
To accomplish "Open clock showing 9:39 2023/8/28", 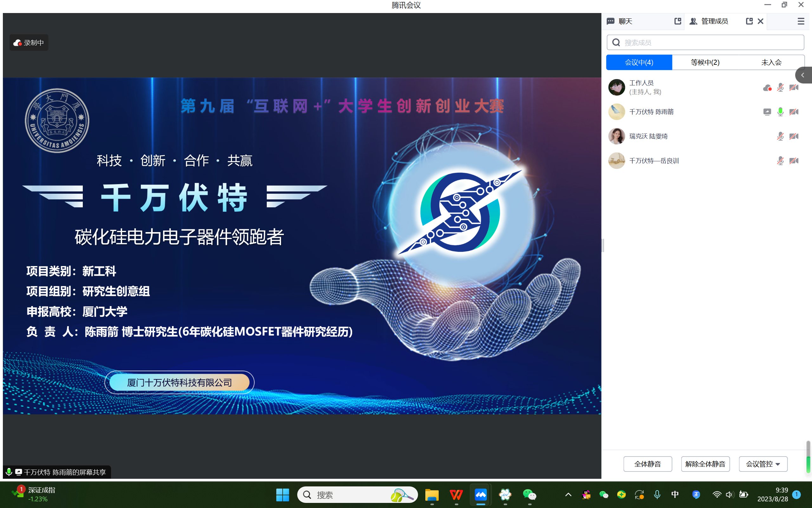I will point(773,495).
